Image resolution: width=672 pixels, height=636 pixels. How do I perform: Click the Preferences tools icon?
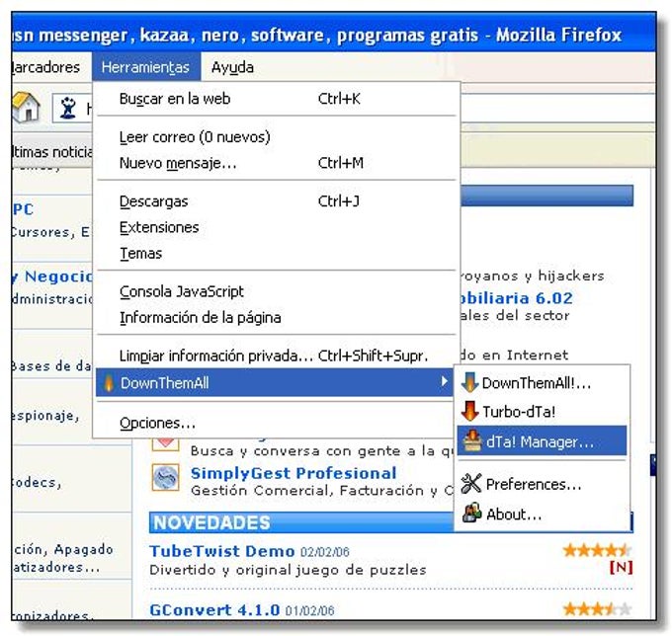pyautogui.click(x=471, y=484)
